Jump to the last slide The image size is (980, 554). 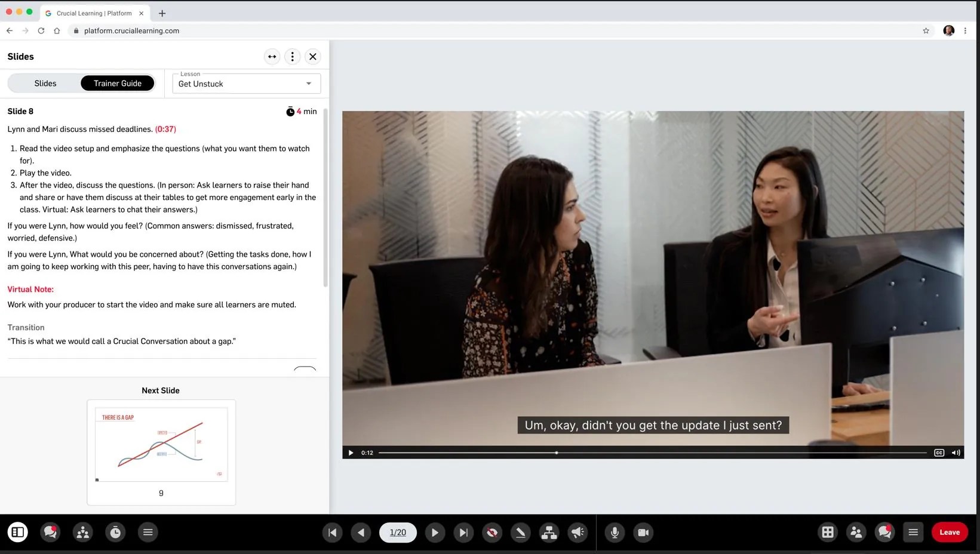tap(463, 532)
